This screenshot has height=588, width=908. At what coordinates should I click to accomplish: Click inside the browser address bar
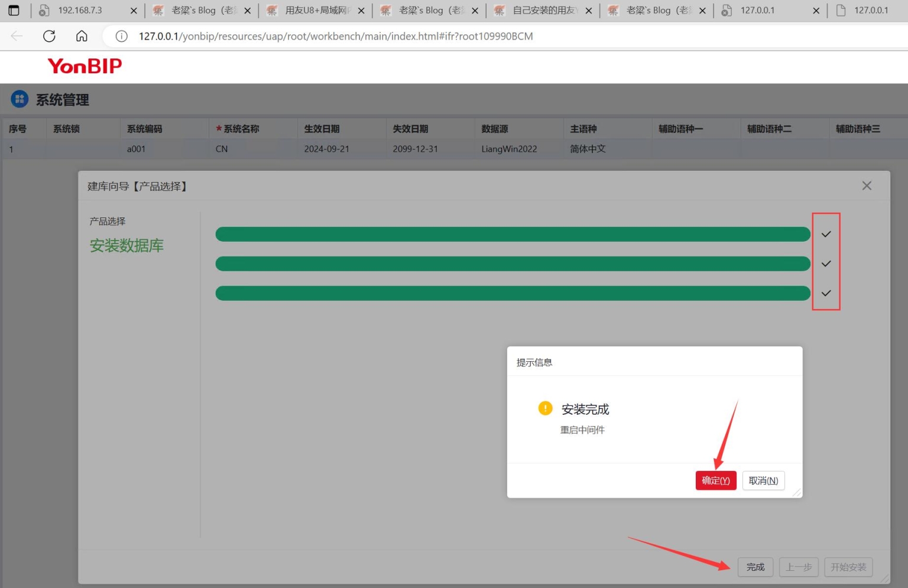click(x=355, y=36)
